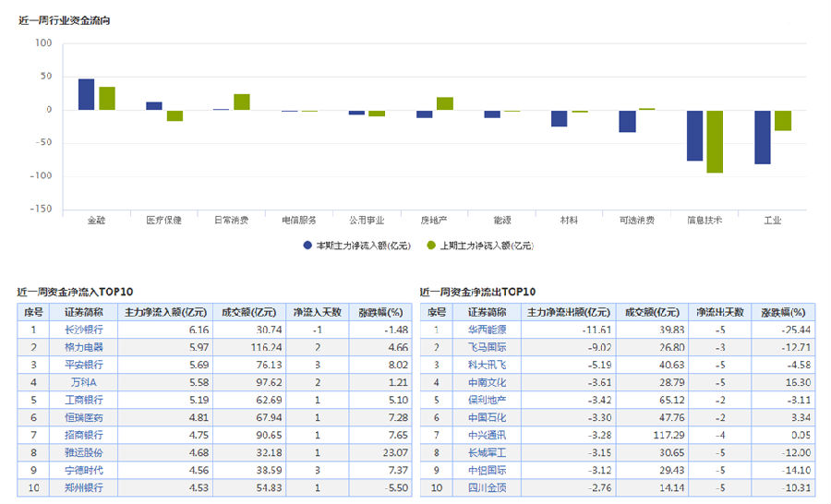Open the 工商银行 stock link
The image size is (831, 504).
click(x=84, y=400)
